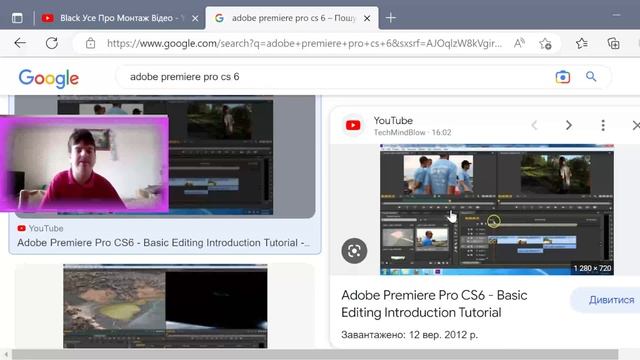Close the Google search tab
This screenshot has width=640, height=360.
pyautogui.click(x=367, y=18)
